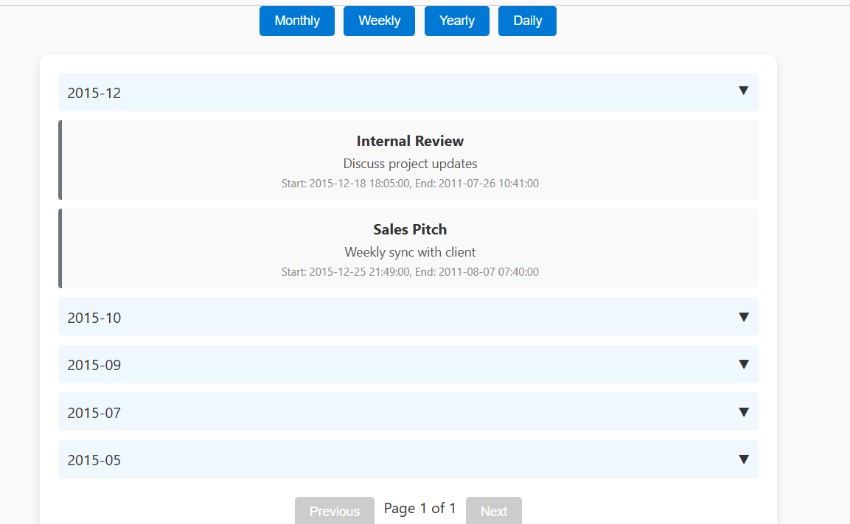Expand the 2015-07 group arrow
This screenshot has height=524, width=850.
pos(744,412)
